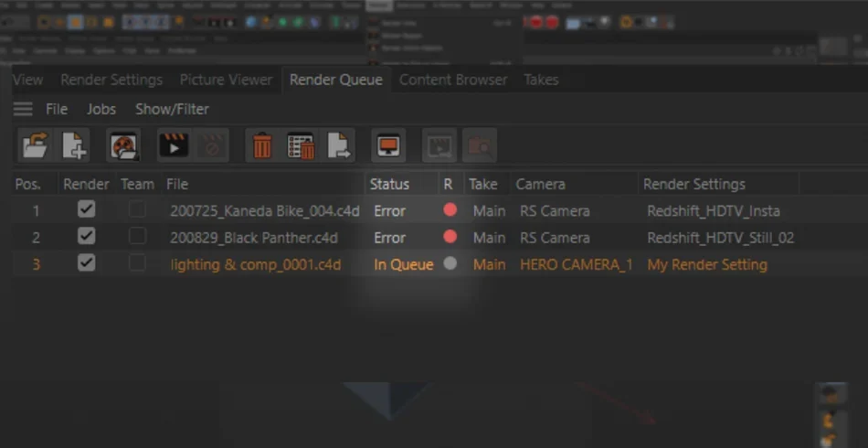Click Main take in lighting & comp row
868x448 pixels.
click(x=489, y=265)
